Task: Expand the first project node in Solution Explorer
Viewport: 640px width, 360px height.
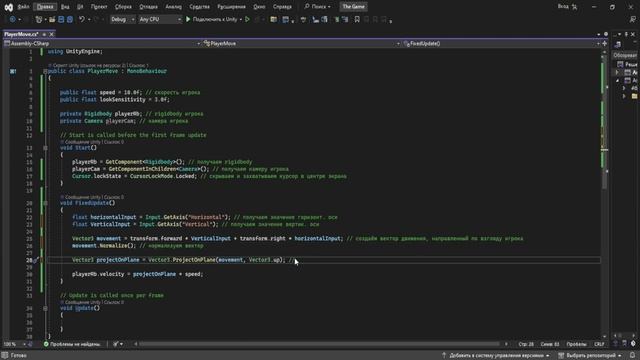Action: (x=617, y=72)
